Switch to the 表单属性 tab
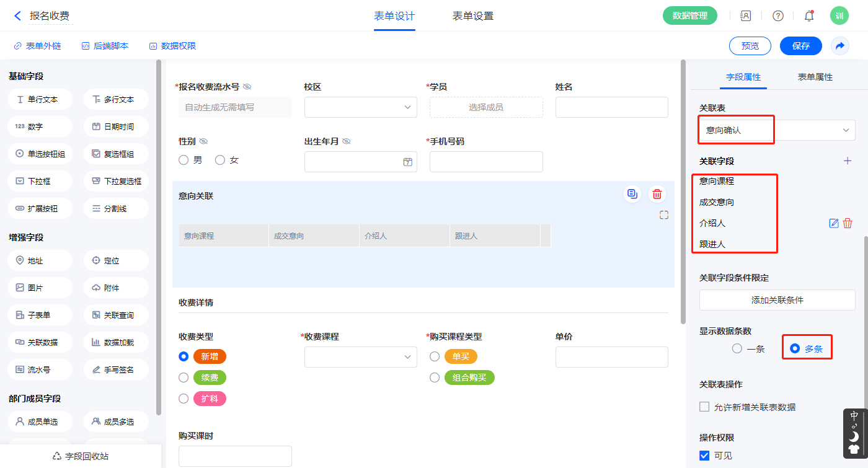The image size is (868, 468). [815, 77]
